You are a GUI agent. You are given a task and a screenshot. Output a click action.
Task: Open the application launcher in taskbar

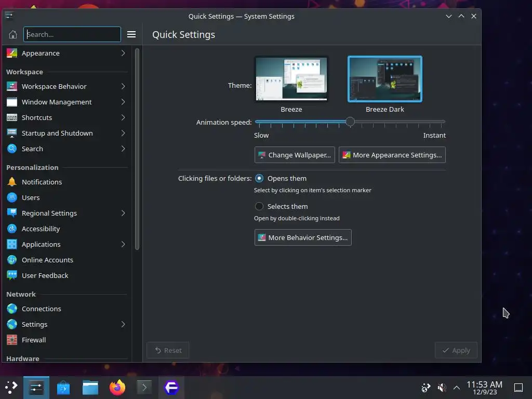tap(11, 388)
